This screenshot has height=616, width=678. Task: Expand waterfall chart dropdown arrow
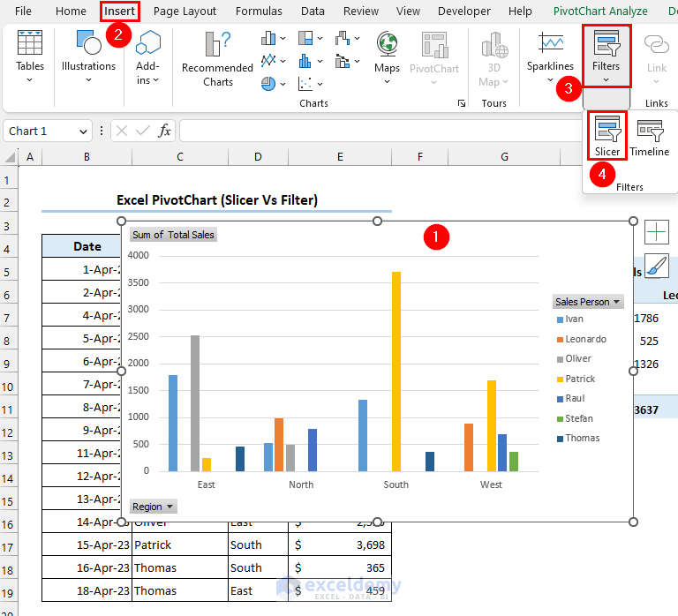(358, 39)
